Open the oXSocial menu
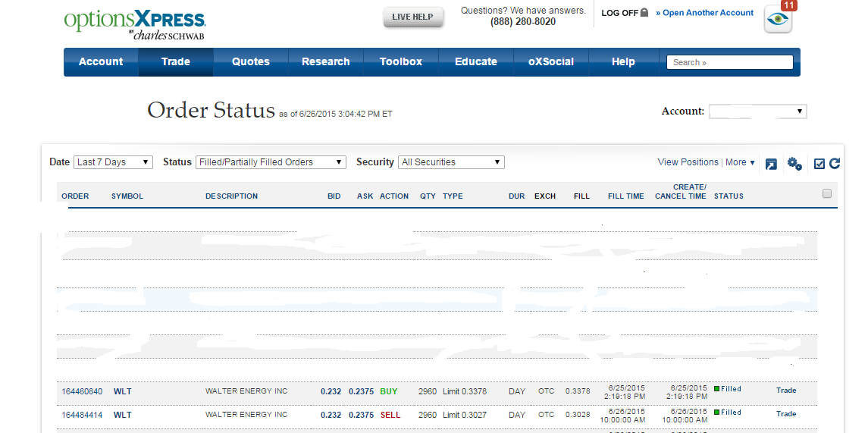This screenshot has height=433, width=868. (x=551, y=61)
